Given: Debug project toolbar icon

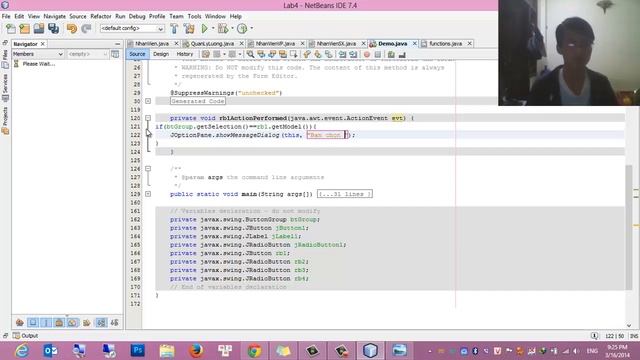Looking at the screenshot, I should pyautogui.click(x=223, y=29).
